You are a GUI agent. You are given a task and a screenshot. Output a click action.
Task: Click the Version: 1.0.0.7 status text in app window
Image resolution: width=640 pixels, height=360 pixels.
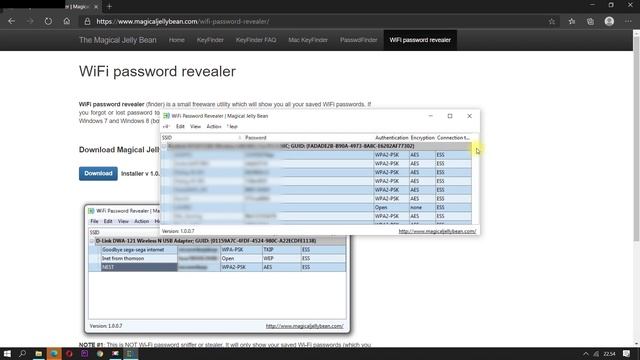[x=178, y=231]
